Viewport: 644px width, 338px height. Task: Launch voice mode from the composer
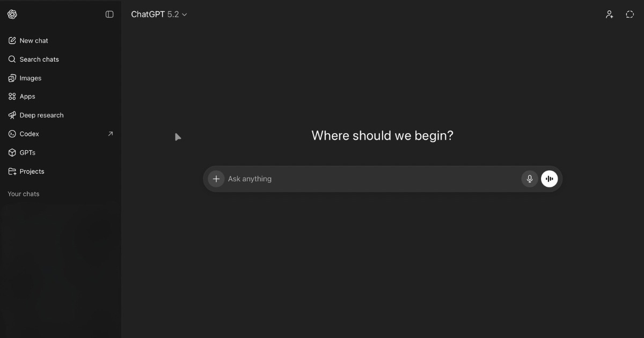pyautogui.click(x=549, y=179)
